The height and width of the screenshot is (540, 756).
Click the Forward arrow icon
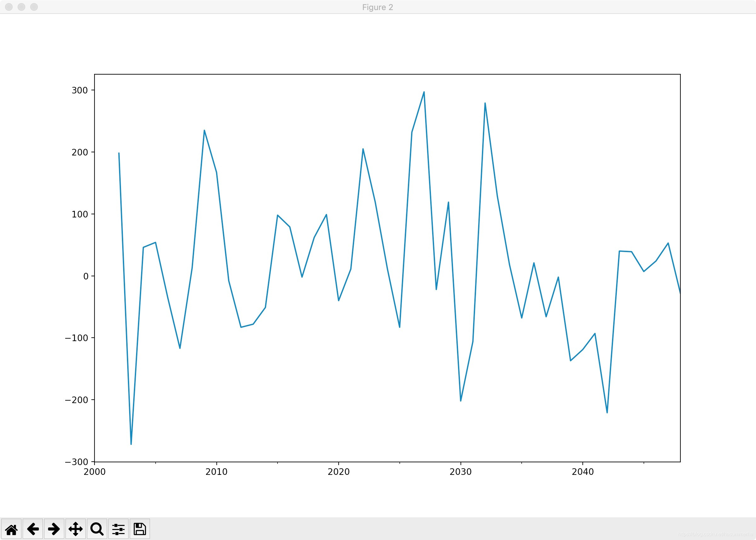coord(53,528)
